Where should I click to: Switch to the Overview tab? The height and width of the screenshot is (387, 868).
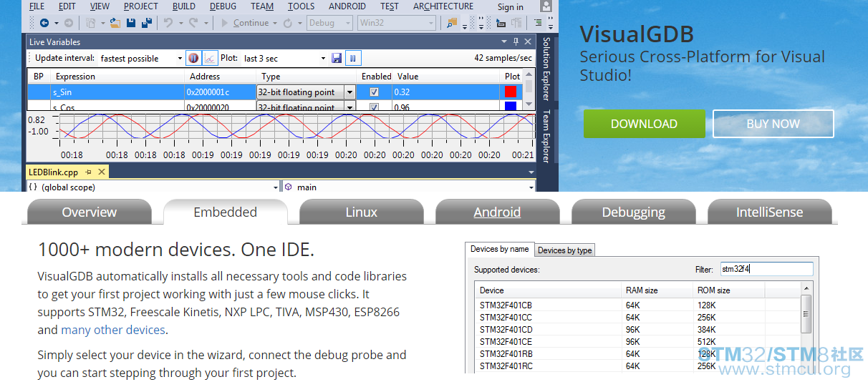pos(90,212)
